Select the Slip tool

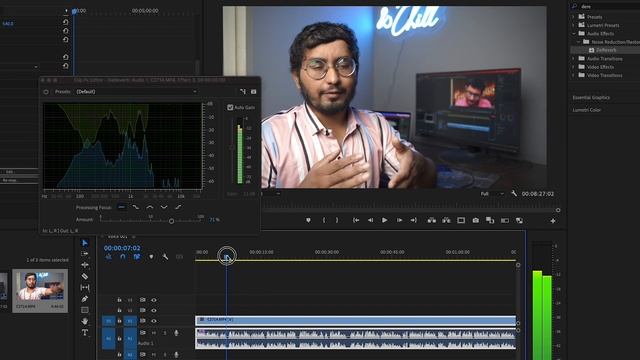(x=85, y=287)
